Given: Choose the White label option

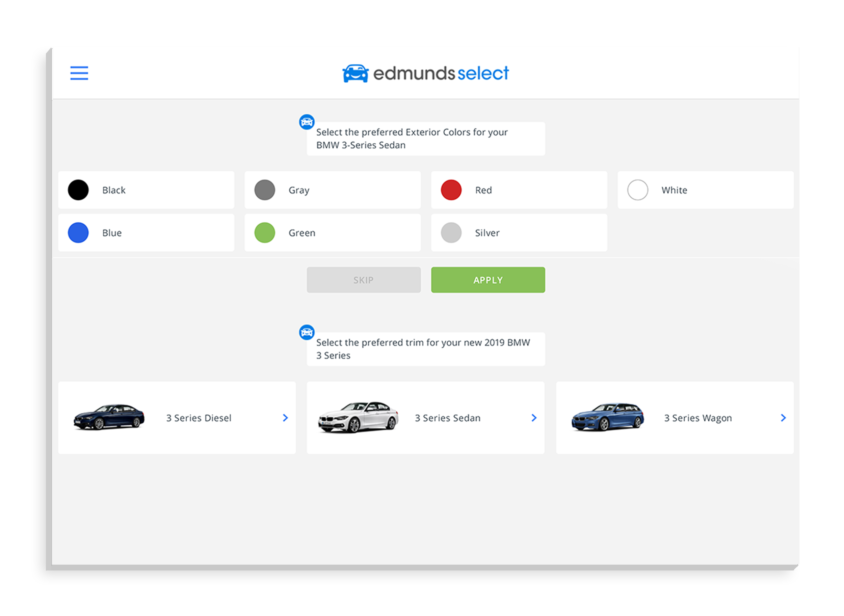Looking at the screenshot, I should pyautogui.click(x=674, y=190).
